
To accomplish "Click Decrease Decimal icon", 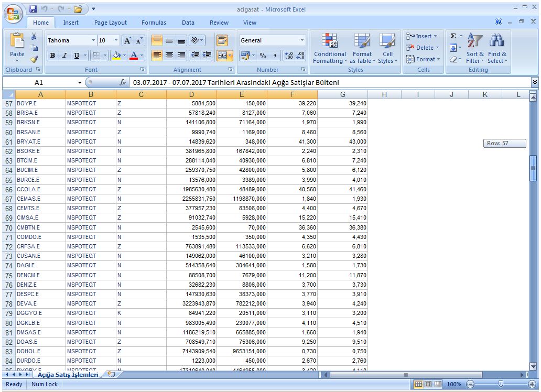I will point(301,55).
